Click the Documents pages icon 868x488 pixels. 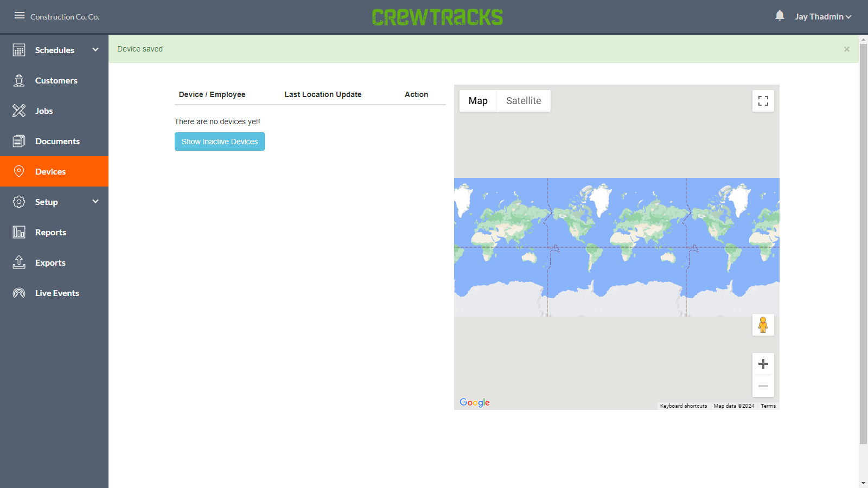[19, 141]
